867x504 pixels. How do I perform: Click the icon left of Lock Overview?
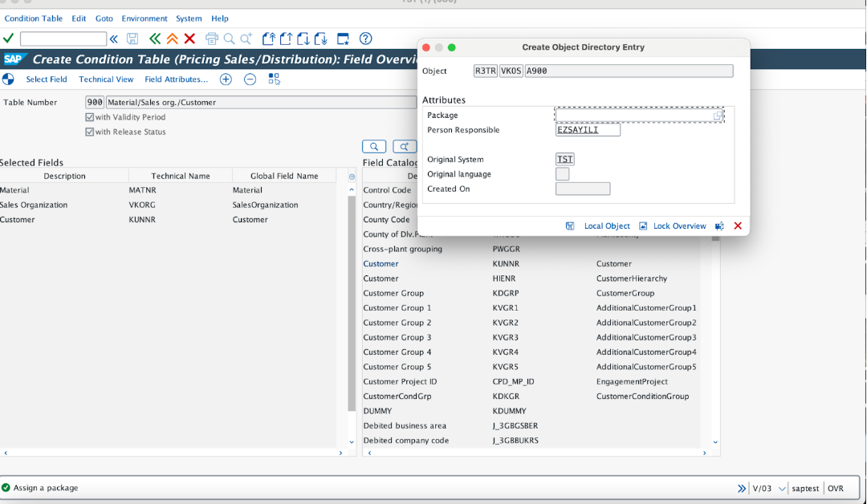coord(643,226)
